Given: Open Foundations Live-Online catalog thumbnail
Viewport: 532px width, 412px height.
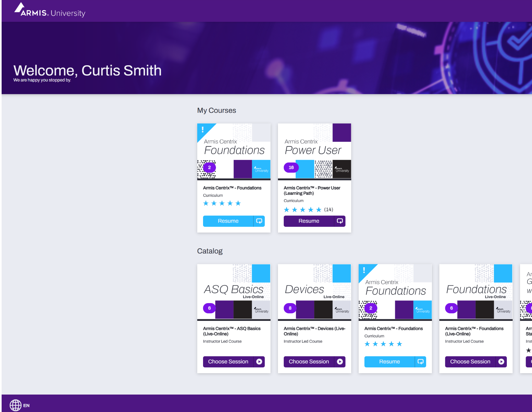Looking at the screenshot, I should click(x=476, y=292).
